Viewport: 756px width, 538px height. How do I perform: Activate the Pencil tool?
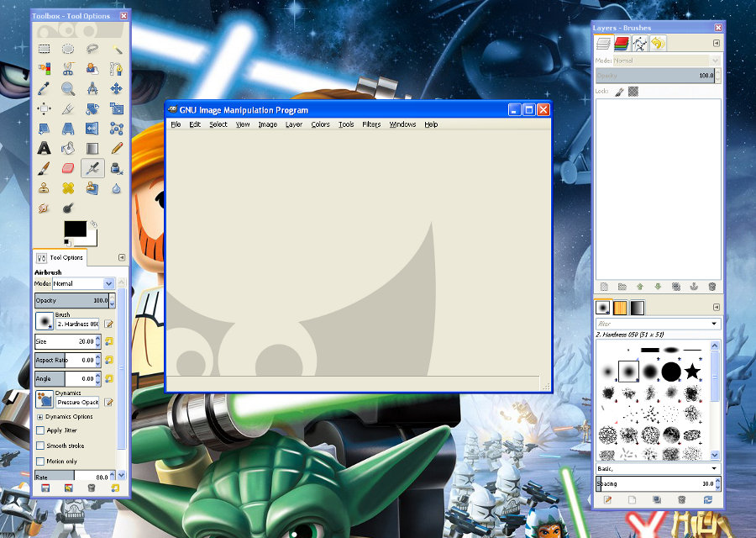pos(116,148)
